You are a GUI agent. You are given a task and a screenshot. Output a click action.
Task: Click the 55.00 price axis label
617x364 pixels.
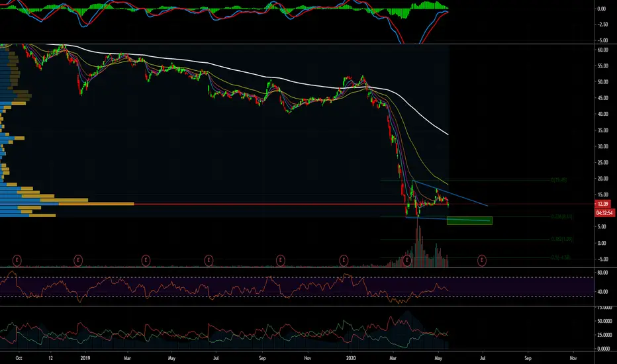603,66
